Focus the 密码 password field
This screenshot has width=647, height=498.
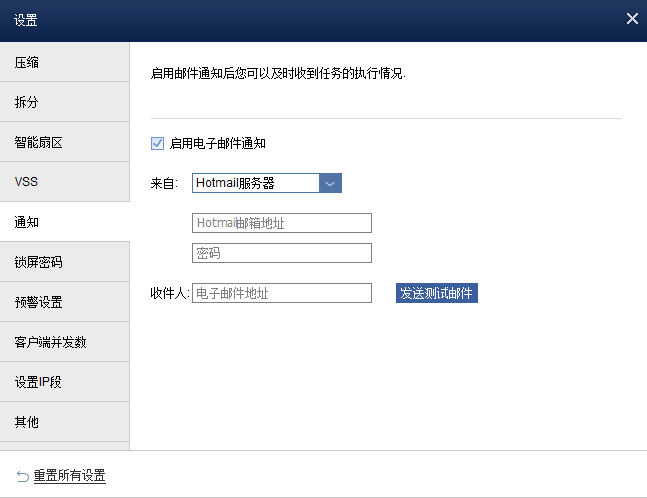coord(281,253)
